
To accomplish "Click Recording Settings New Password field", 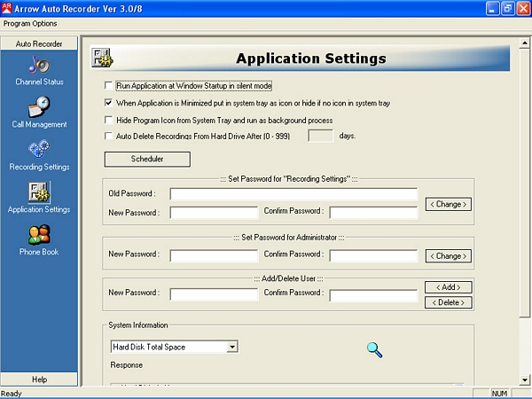I will [214, 213].
